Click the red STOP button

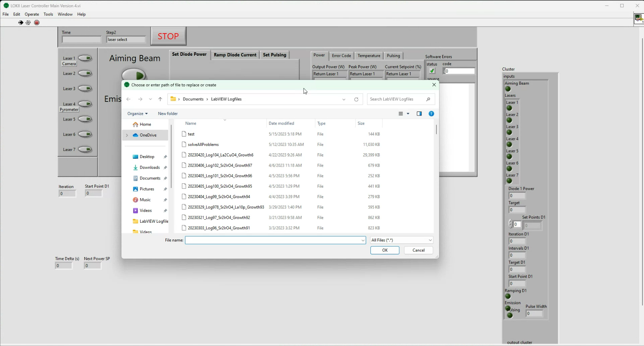(168, 36)
